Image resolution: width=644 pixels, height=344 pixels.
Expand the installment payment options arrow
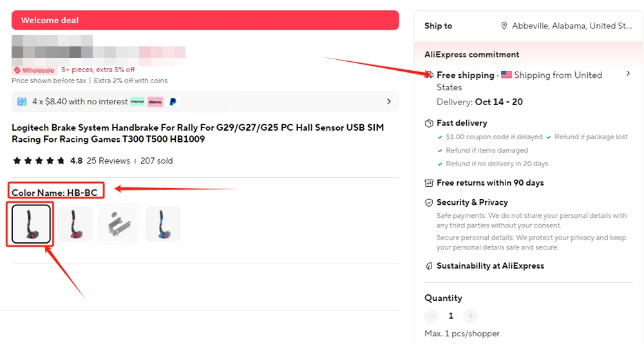(x=389, y=102)
